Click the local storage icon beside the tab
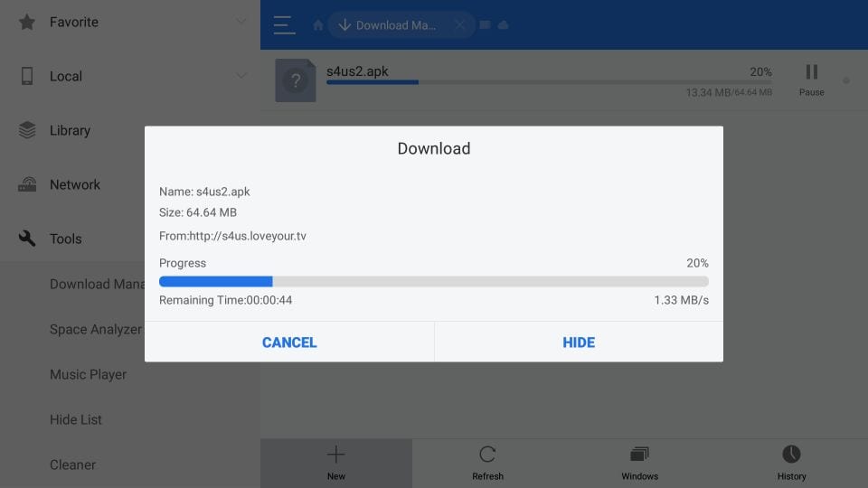Image resolution: width=868 pixels, height=488 pixels. (x=485, y=25)
